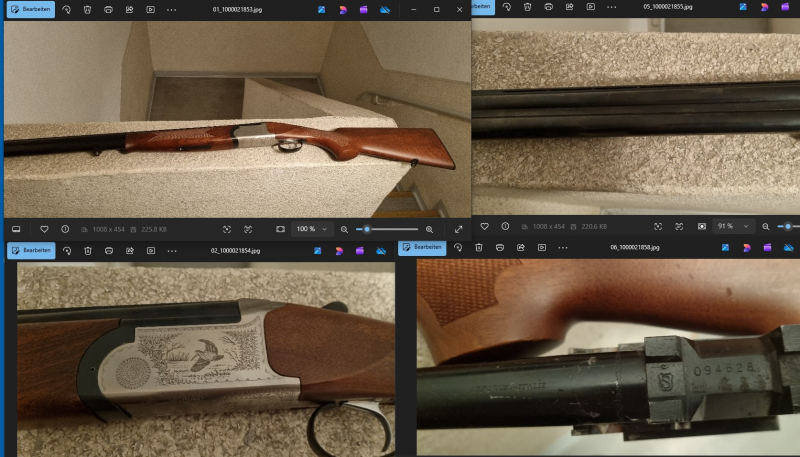This screenshot has height=457, width=800.
Task: Click Bearbeiten in 02_1000021854.jpg window
Action: point(31,250)
